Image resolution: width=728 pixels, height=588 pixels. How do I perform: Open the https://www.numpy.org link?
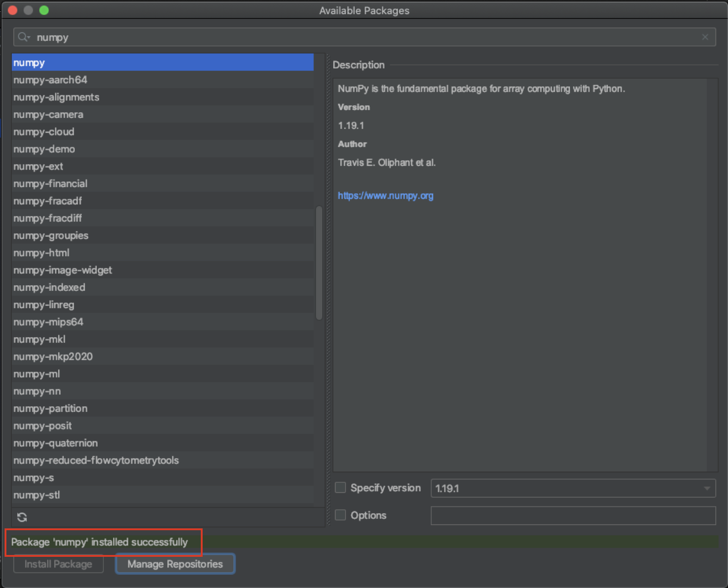(386, 195)
